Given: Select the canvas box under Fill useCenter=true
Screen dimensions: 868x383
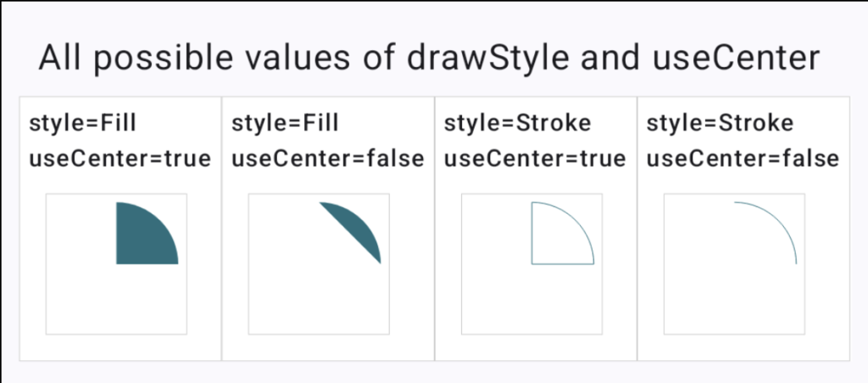Looking at the screenshot, I should pos(116,264).
